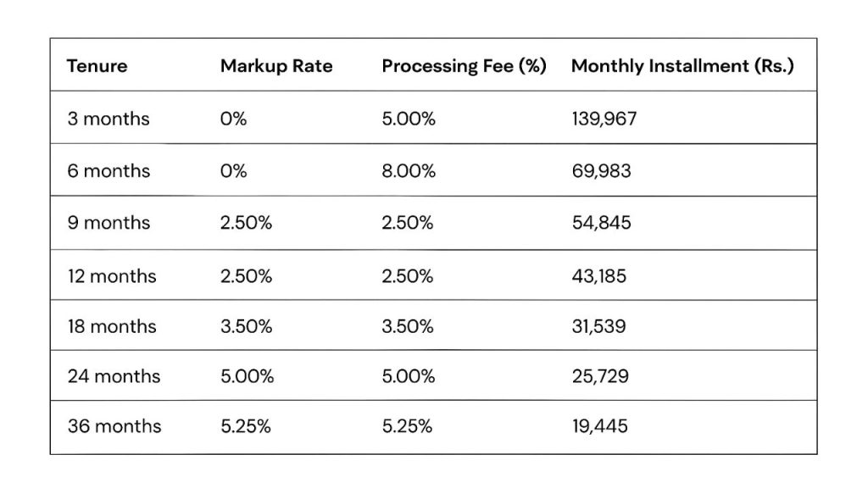Click the 36 months markup rate 5.25%
The height and width of the screenshot is (488, 868).
pos(246,425)
